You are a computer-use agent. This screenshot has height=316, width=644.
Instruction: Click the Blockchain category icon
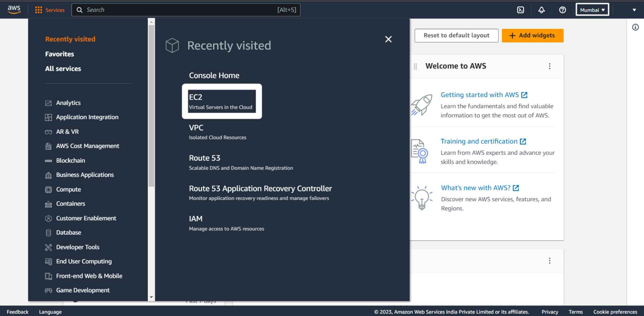(48, 161)
